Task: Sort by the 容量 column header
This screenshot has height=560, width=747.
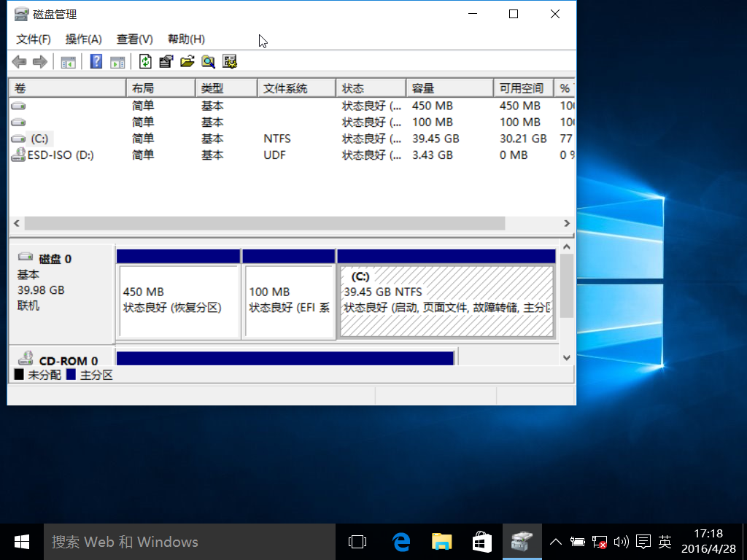Action: 423,88
